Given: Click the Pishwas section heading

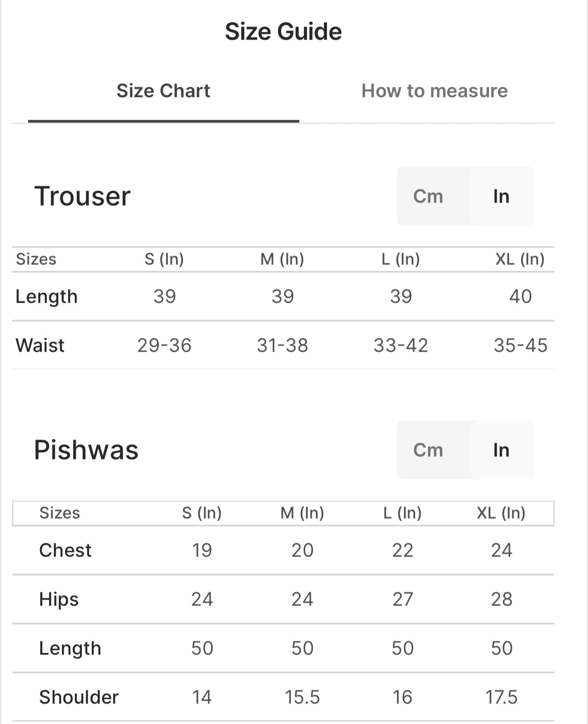Looking at the screenshot, I should click(87, 450).
